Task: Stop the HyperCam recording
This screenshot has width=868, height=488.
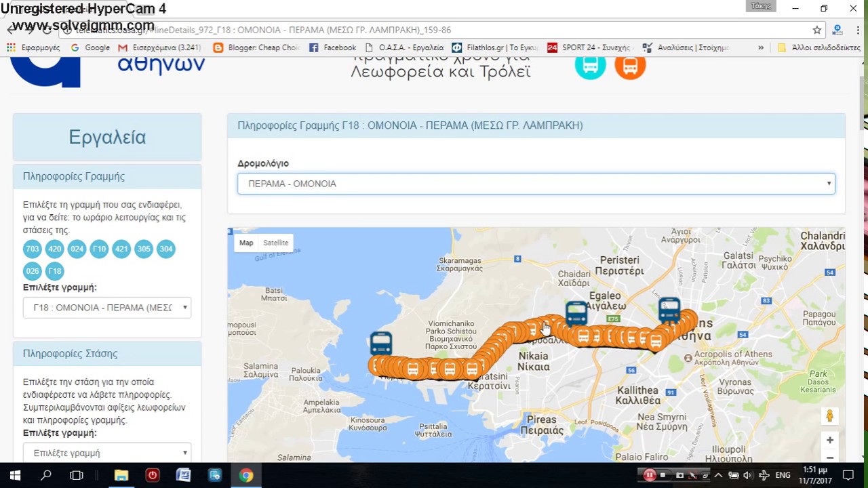Action: click(663, 475)
